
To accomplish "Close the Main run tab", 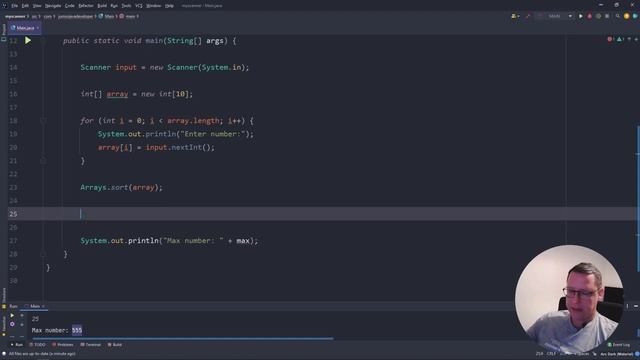I will [x=43, y=306].
